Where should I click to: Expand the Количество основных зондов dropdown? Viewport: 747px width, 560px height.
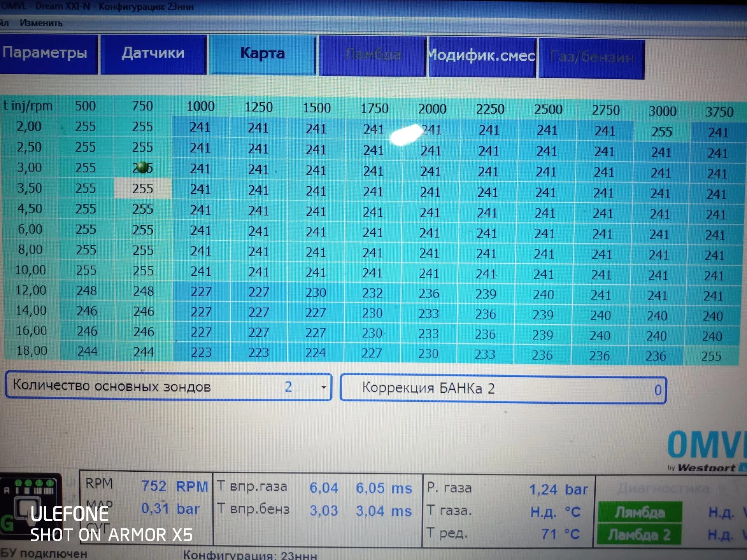point(323,387)
